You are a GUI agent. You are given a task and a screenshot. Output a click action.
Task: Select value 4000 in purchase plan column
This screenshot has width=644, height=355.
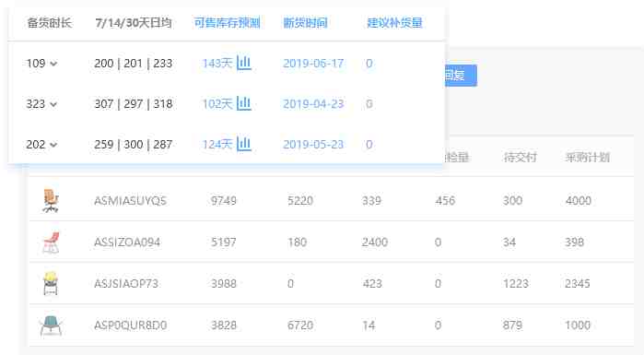coord(579,200)
